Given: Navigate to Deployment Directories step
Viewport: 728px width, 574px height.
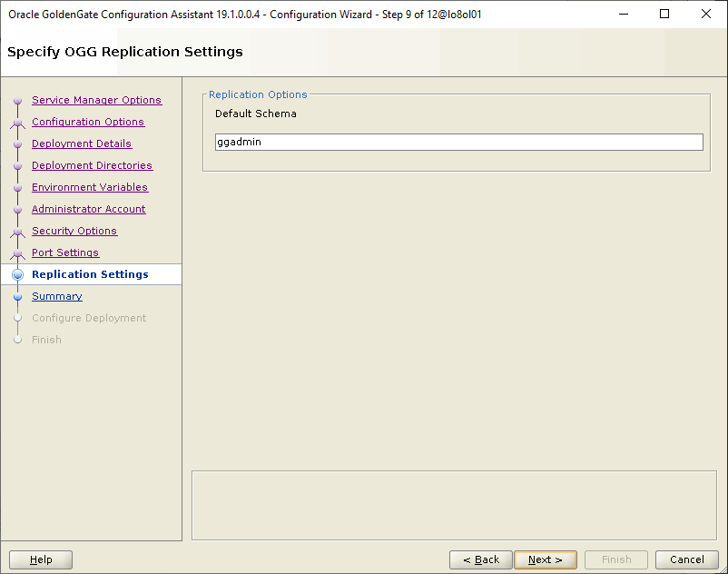Looking at the screenshot, I should 92,165.
